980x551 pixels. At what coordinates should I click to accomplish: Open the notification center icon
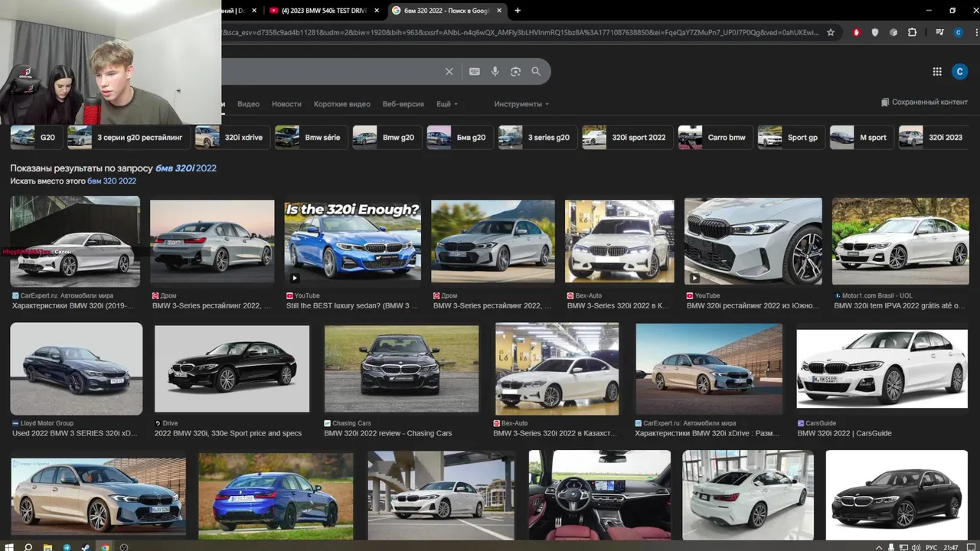click(970, 547)
